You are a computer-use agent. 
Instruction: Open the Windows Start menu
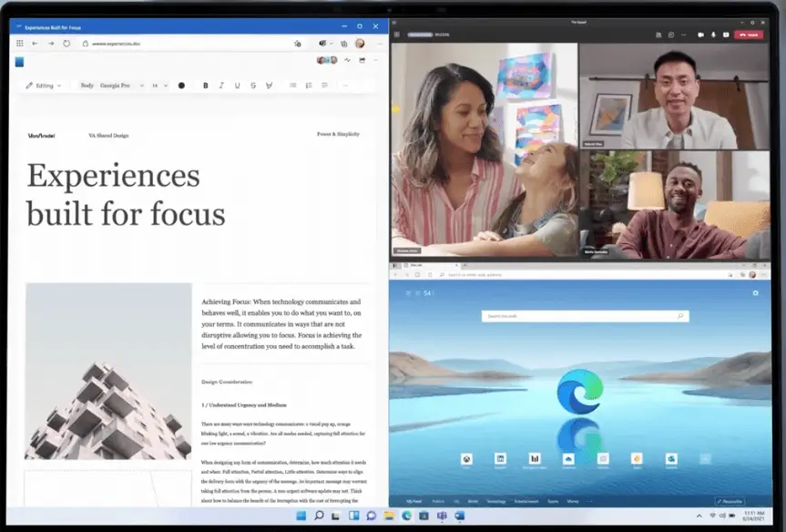pos(301,516)
